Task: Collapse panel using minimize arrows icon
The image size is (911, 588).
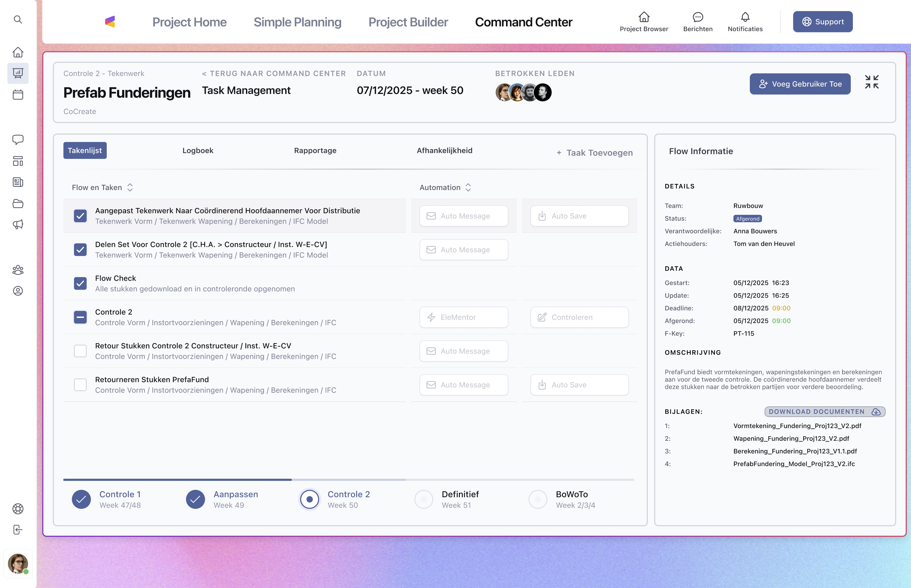Action: click(871, 82)
